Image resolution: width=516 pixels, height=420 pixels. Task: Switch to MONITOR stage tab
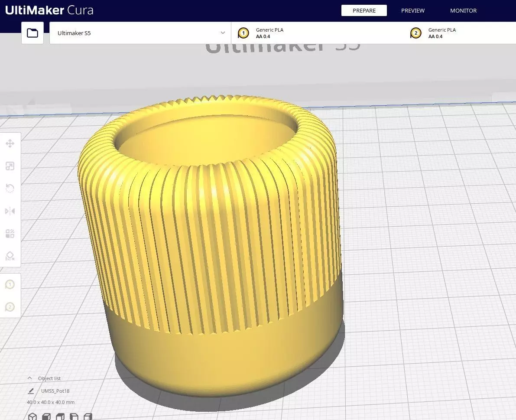(x=463, y=10)
